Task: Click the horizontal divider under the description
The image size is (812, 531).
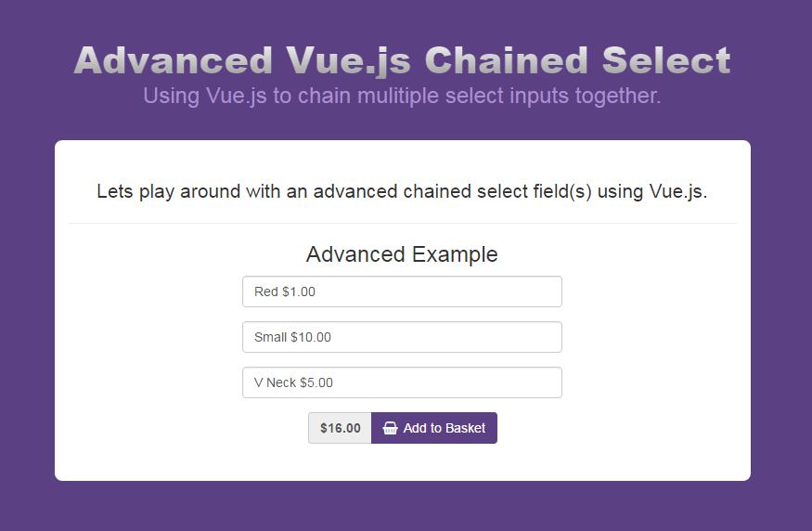Action: (402, 223)
